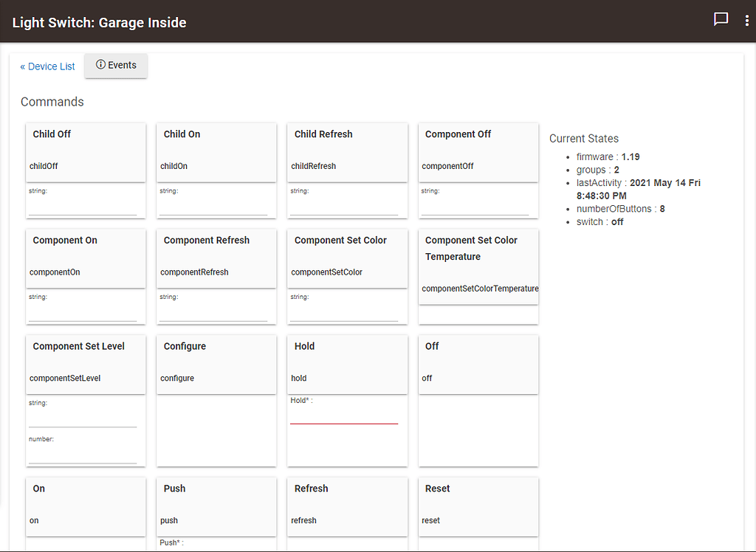
Task: Open the three-dot overflow menu
Action: [746, 21]
